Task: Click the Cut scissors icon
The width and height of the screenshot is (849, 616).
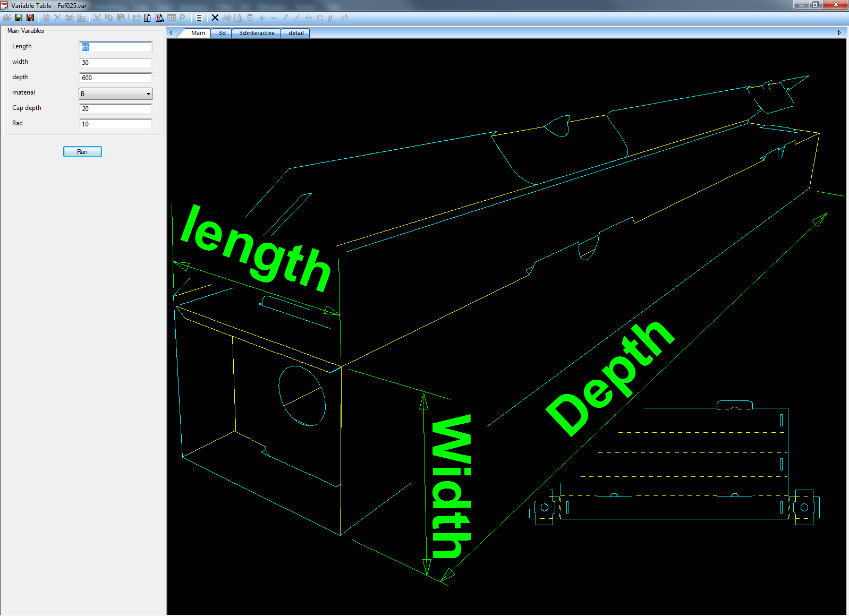Action: pyautogui.click(x=97, y=18)
